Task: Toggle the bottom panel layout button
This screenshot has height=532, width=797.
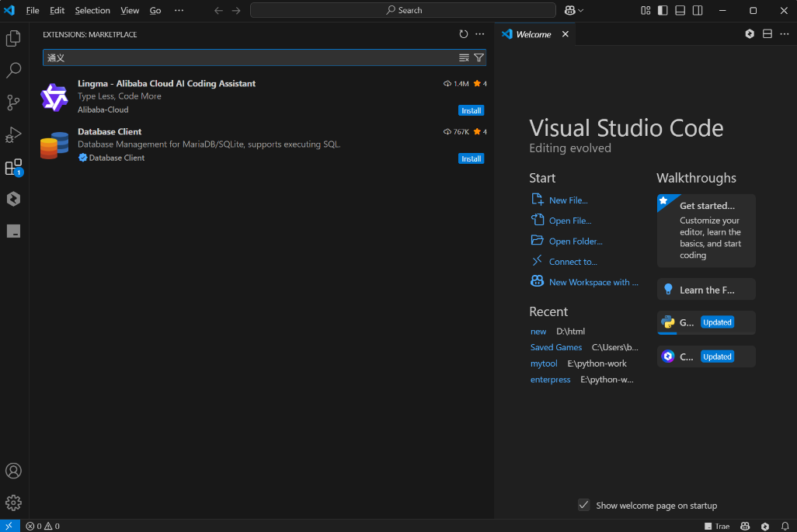Action: [680, 11]
